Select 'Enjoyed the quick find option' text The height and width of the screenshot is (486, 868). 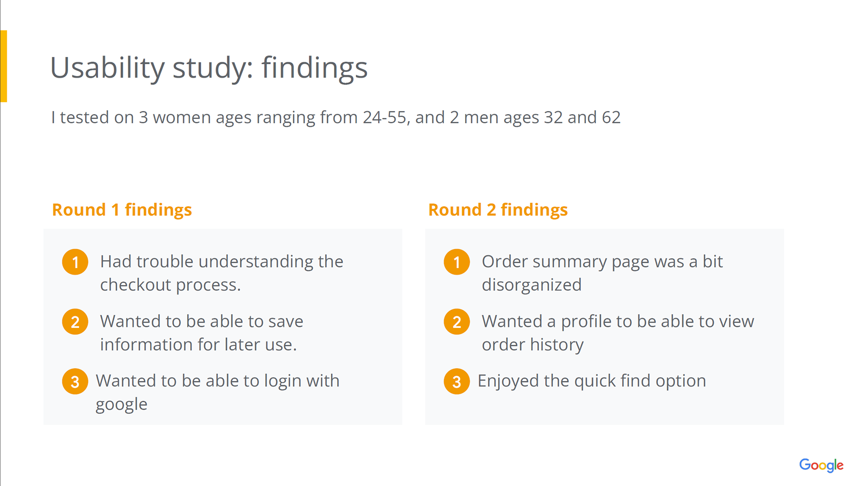click(591, 381)
